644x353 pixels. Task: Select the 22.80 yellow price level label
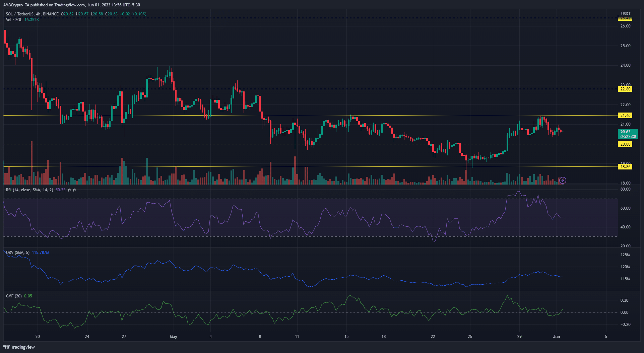[625, 89]
